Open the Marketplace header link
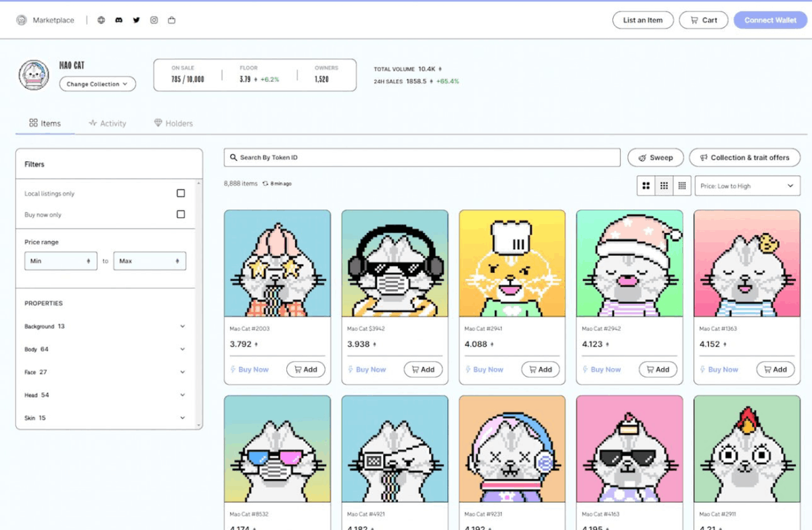This screenshot has height=530, width=812. click(53, 20)
